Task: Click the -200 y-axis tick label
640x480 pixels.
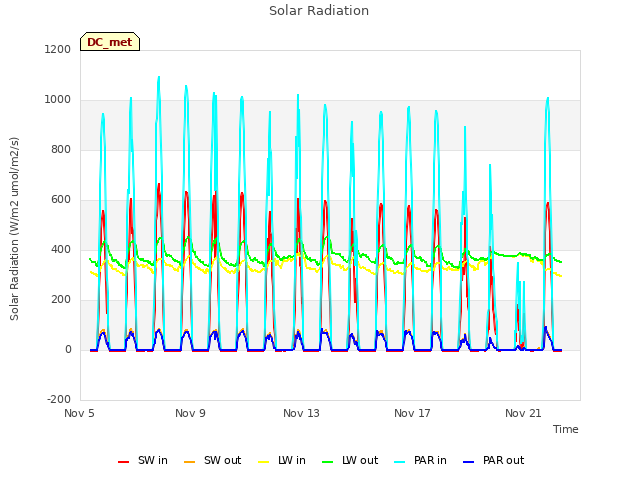Action: click(x=59, y=399)
